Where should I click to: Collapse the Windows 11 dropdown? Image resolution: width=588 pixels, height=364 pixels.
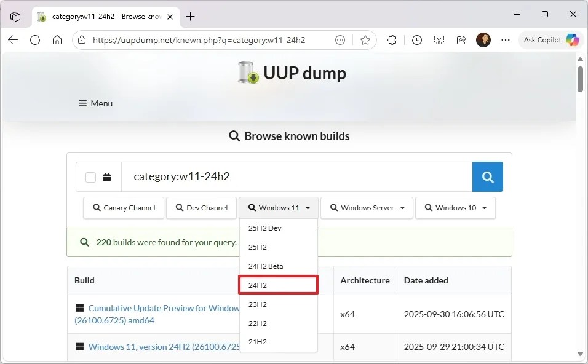[278, 208]
